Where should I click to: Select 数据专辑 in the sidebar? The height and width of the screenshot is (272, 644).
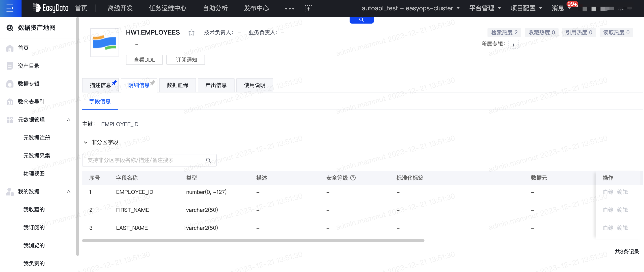tap(28, 84)
